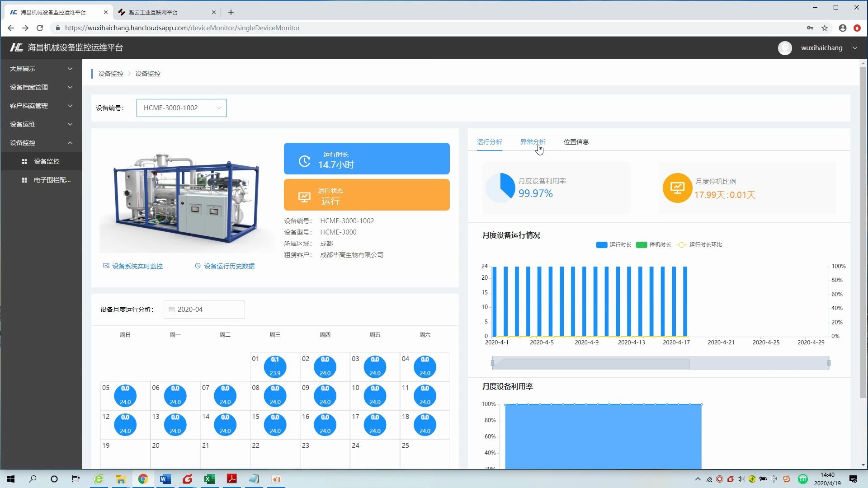Toggle the 运行时长 legend series
Image resolution: width=868 pixels, height=488 pixels.
613,245
